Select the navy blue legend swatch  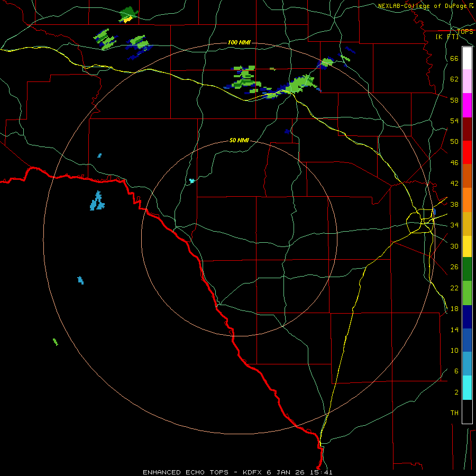point(467,317)
